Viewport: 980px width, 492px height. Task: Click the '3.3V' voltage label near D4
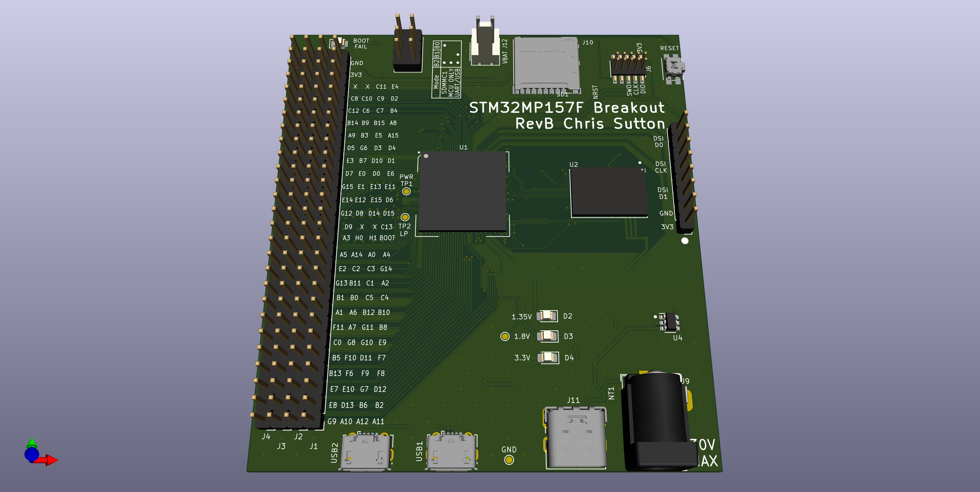coord(522,358)
